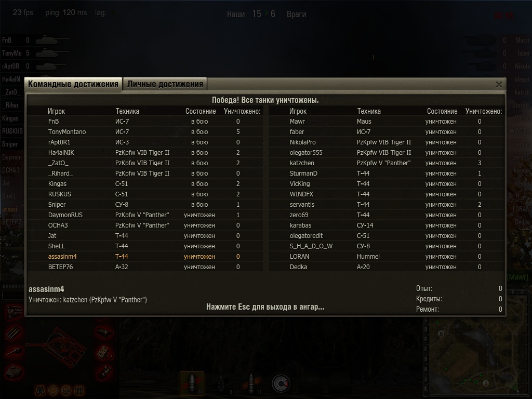Viewport: 532px width, 399px height.
Task: Click the Уничтожено column header on left table
Action: coord(242,111)
